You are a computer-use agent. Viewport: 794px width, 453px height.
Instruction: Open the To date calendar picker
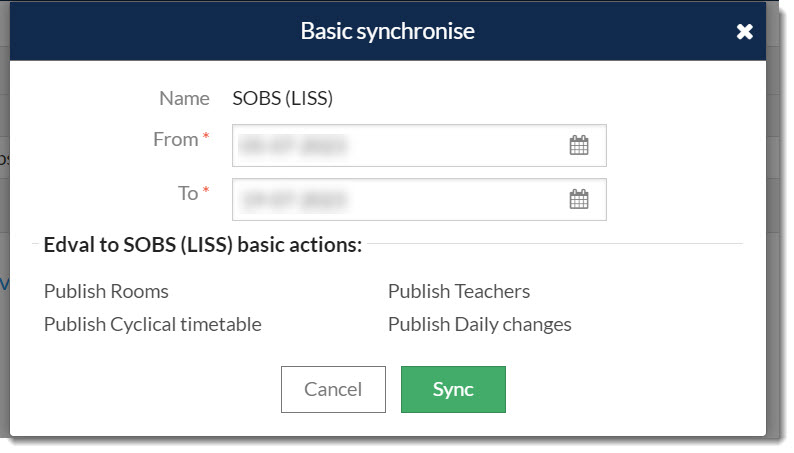[x=579, y=199]
